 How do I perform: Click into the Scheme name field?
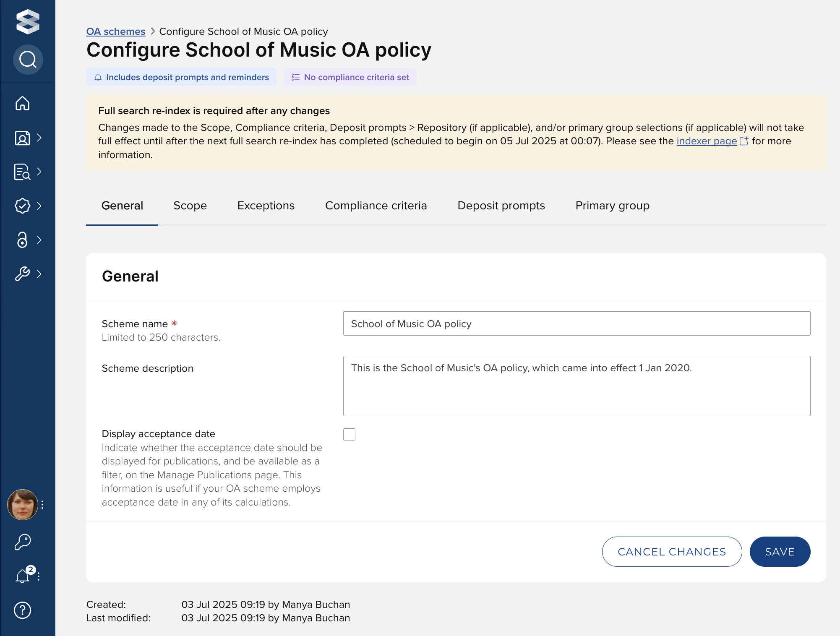tap(577, 323)
